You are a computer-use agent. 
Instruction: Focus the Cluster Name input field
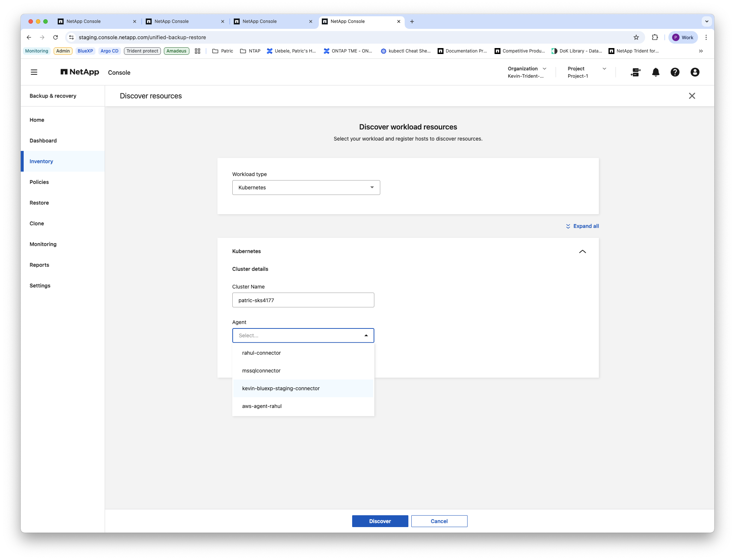[303, 300]
